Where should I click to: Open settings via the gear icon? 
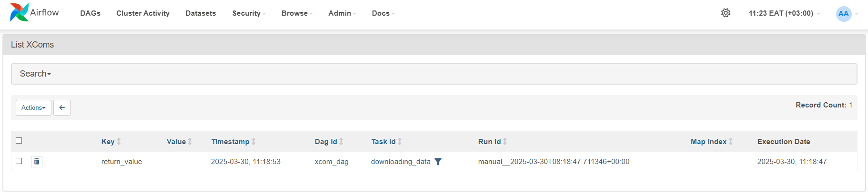pos(726,13)
